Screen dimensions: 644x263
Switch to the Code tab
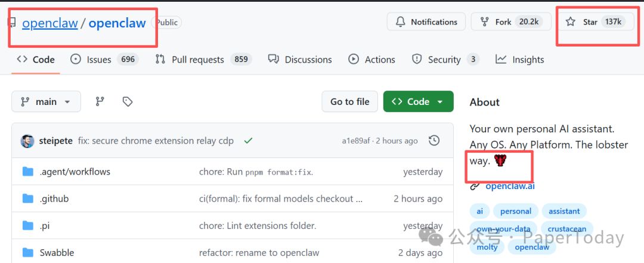click(36, 60)
